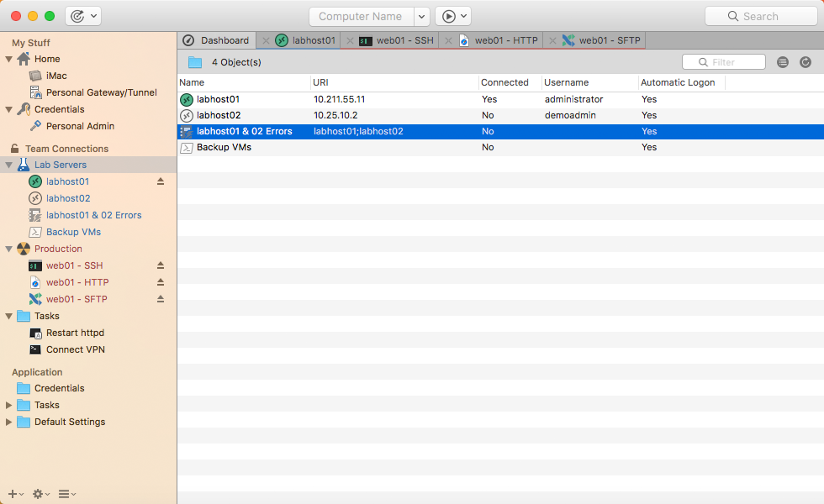Viewport: 824px width, 504px height.
Task: Collapse the Home tree node
Action: pos(9,60)
